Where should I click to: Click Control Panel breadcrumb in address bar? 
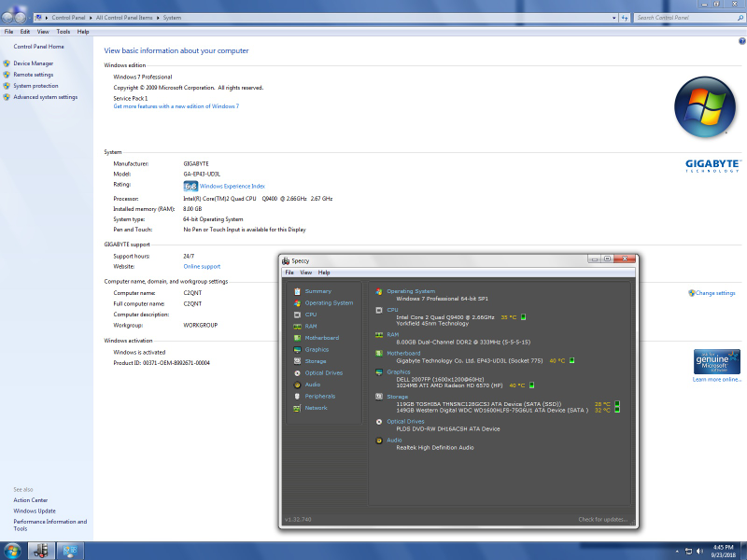(x=68, y=18)
